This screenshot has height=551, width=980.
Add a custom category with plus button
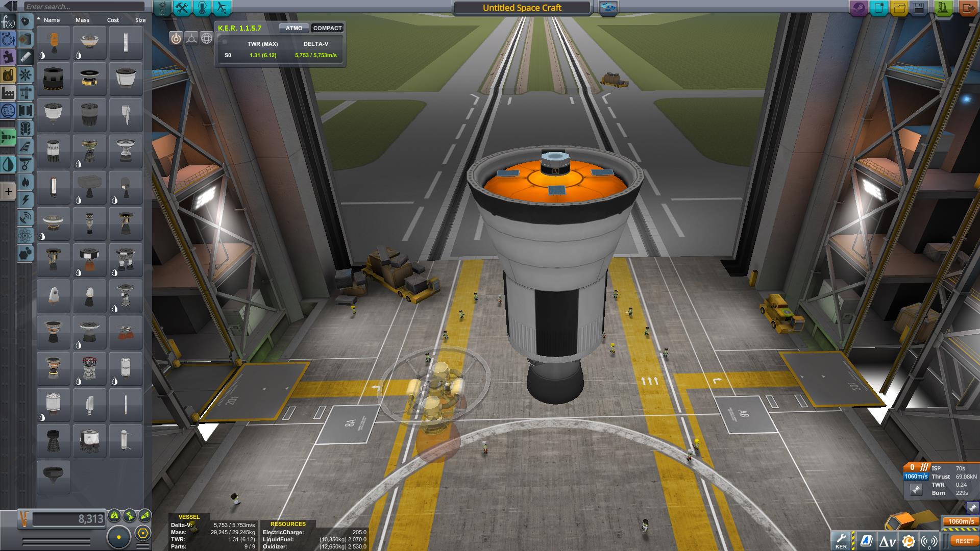[x=8, y=191]
